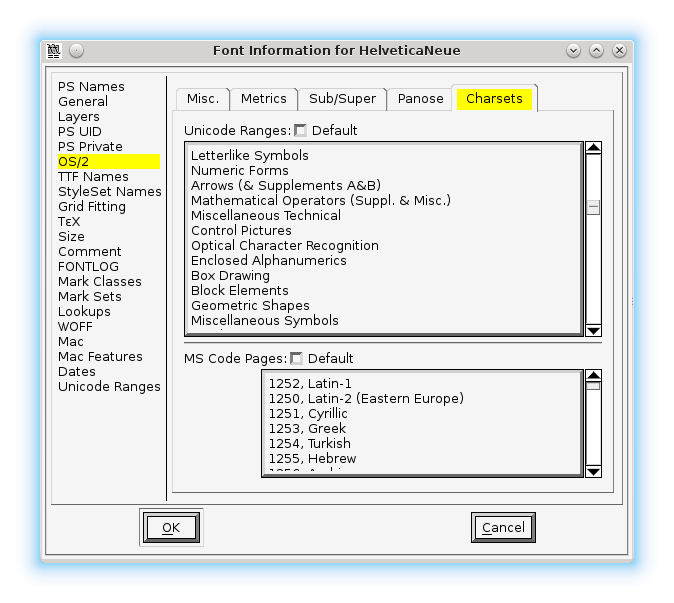
Task: Select Comment in the sidebar
Action: (89, 252)
